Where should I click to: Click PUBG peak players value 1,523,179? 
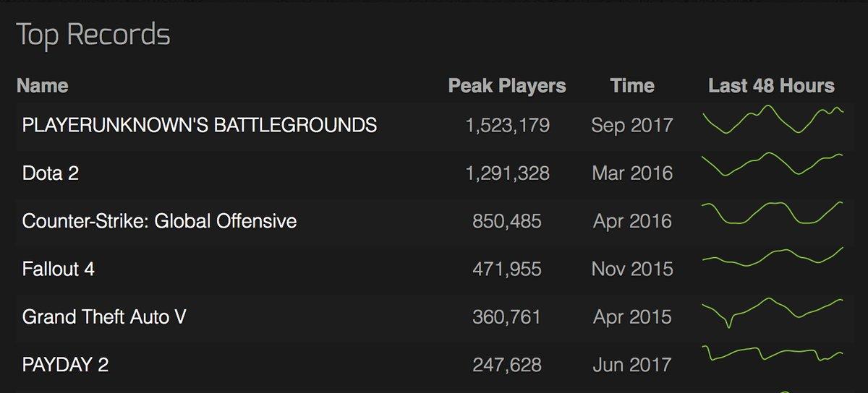click(x=508, y=125)
